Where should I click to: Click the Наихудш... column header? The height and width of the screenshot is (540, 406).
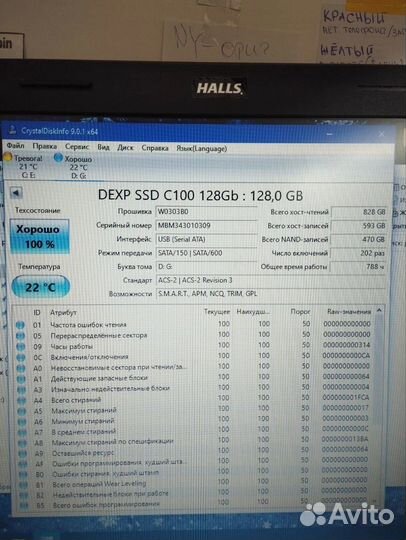point(253,312)
